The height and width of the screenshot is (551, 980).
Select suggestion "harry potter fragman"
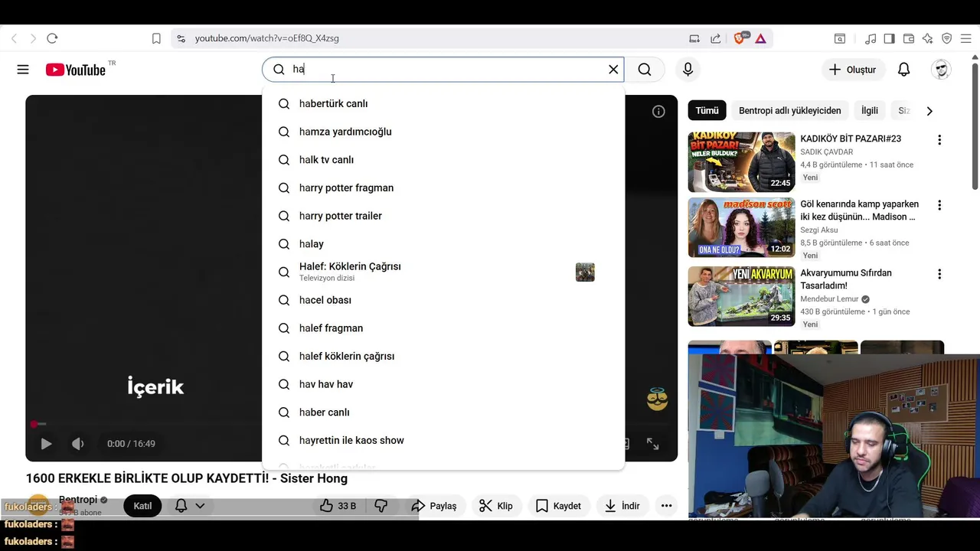[443, 187]
